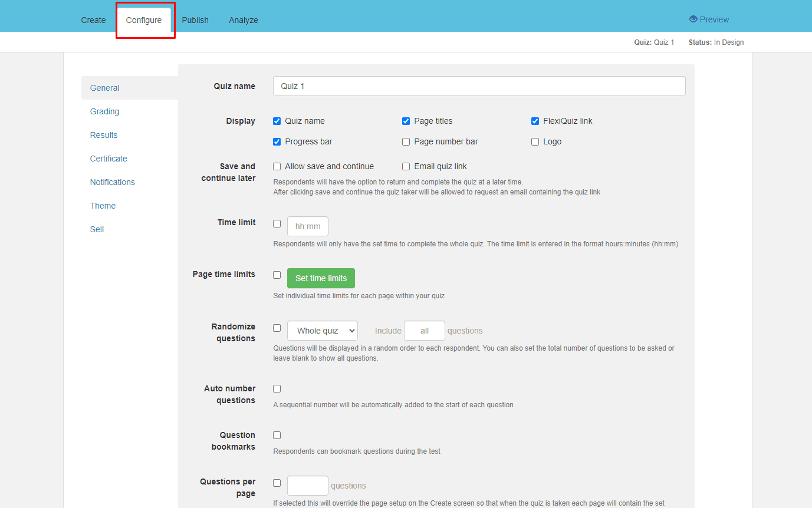The image size is (812, 508).
Task: Click the Quiz name text field
Action: 479,86
